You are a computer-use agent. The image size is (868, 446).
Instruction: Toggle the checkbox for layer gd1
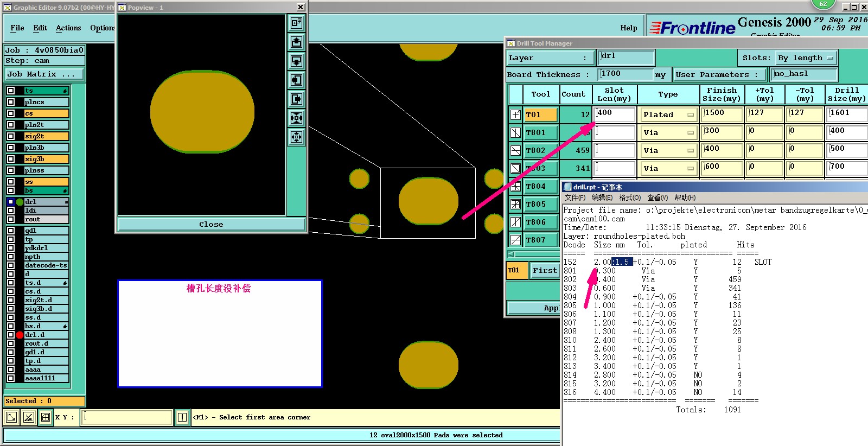[11, 231]
